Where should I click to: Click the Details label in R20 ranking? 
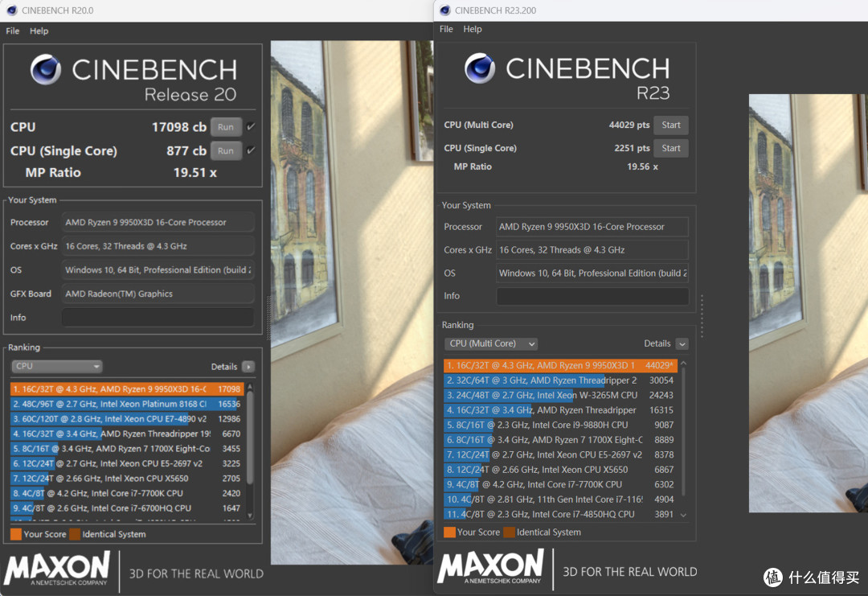(x=224, y=367)
